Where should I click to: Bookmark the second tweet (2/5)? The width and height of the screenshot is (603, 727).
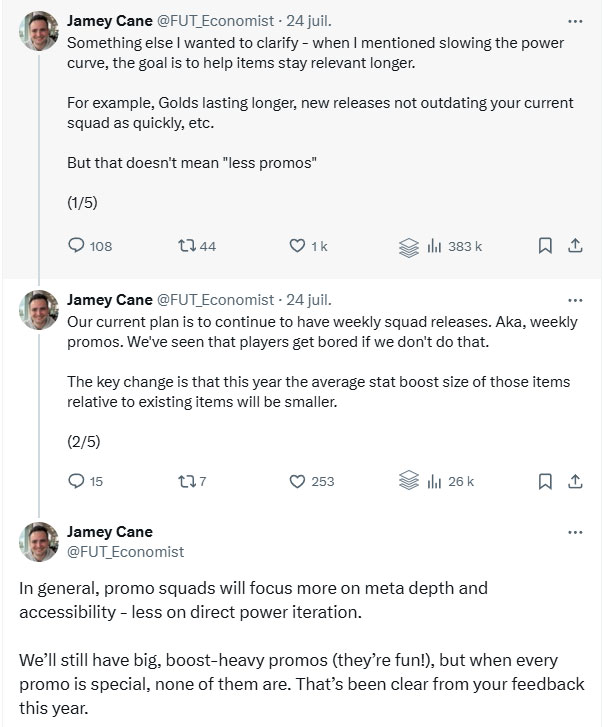point(545,481)
